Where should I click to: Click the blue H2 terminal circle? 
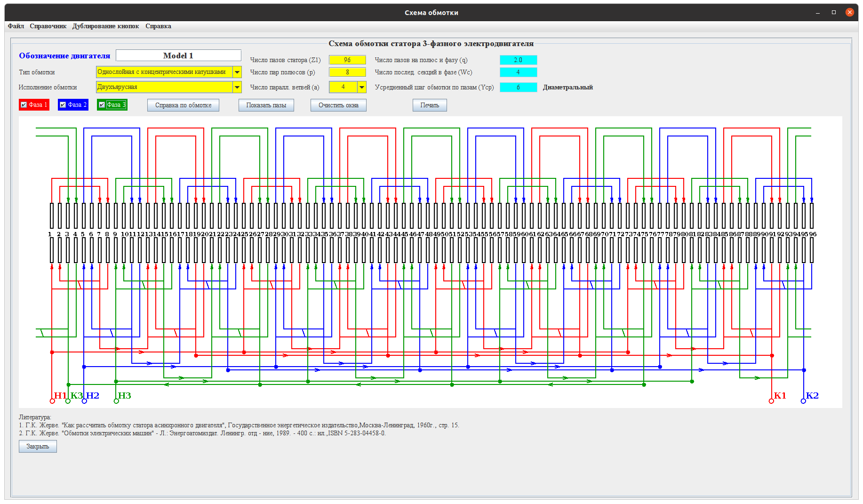click(x=84, y=401)
